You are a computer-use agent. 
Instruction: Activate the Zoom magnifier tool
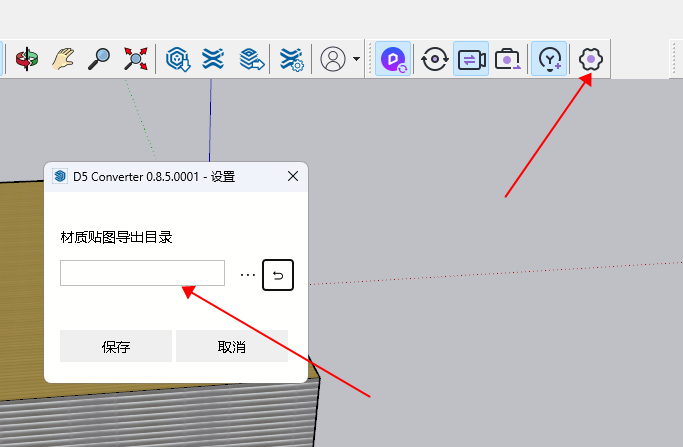click(x=99, y=59)
